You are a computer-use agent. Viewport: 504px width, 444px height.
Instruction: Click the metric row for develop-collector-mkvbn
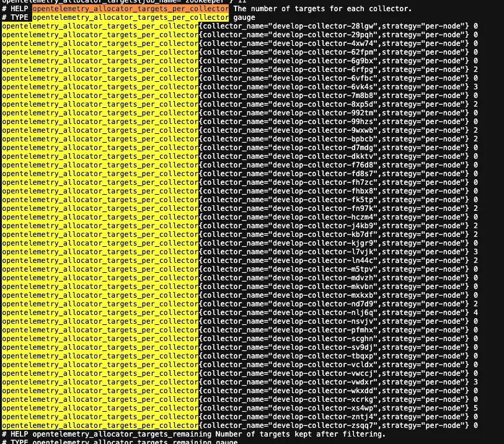(240, 286)
